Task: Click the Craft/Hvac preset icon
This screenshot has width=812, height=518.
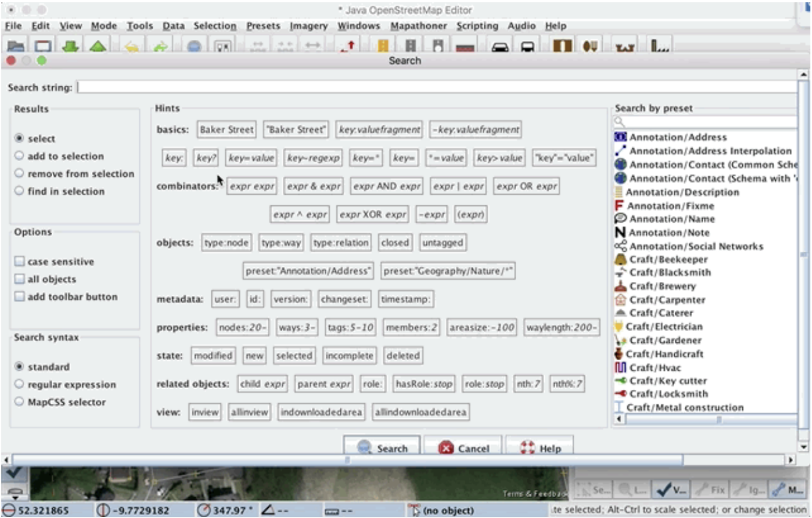Action: pyautogui.click(x=620, y=367)
